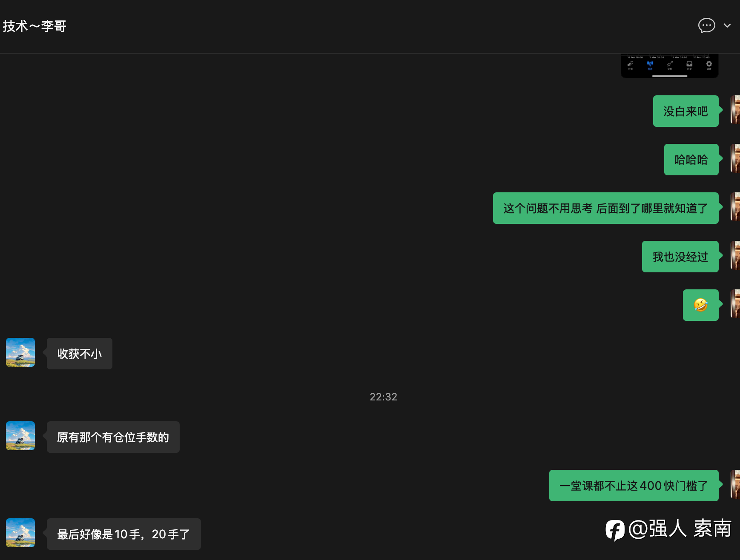Expand the dropdown chevron beside chat icon
The width and height of the screenshot is (740, 560).
click(727, 26)
